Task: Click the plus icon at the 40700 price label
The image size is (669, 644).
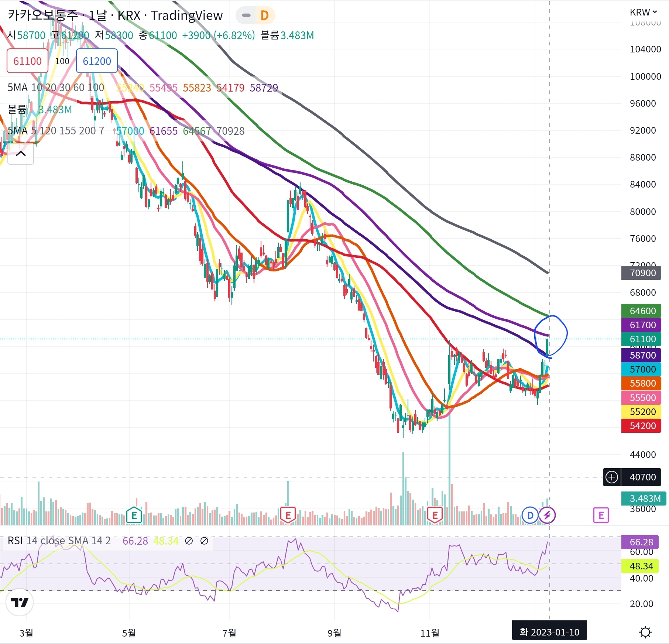Action: coord(612,477)
